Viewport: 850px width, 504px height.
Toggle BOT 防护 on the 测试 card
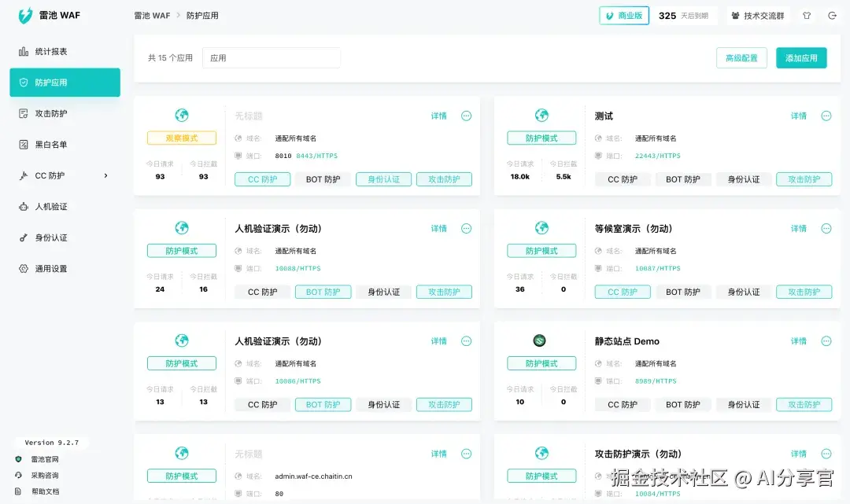[x=683, y=179]
